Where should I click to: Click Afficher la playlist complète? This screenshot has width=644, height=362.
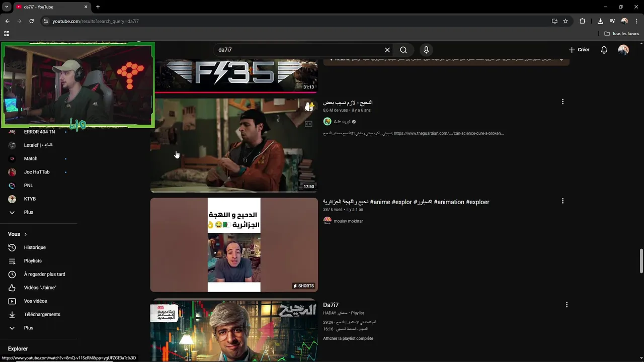[x=348, y=338]
